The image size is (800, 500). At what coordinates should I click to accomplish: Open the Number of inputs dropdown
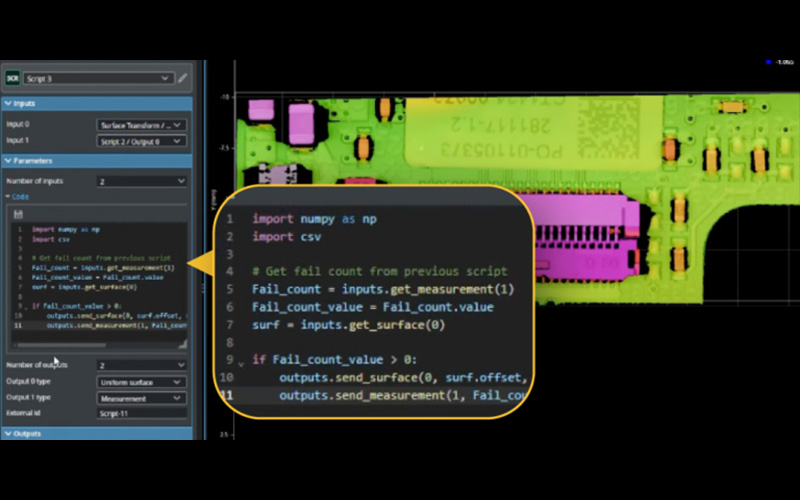pos(140,181)
